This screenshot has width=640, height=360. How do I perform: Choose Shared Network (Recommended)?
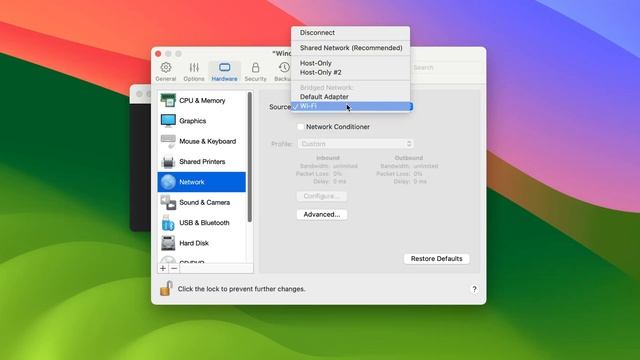pyautogui.click(x=350, y=48)
